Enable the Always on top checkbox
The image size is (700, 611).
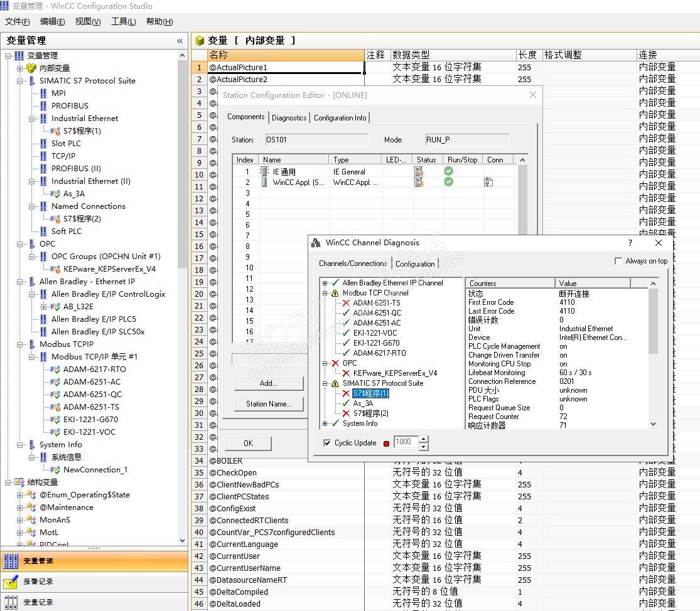tap(619, 261)
